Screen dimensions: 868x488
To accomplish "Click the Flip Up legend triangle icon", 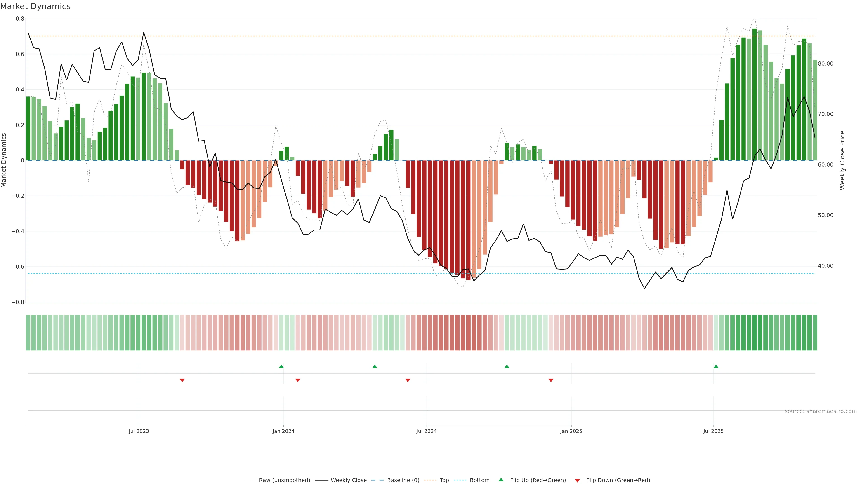I will coord(501,480).
